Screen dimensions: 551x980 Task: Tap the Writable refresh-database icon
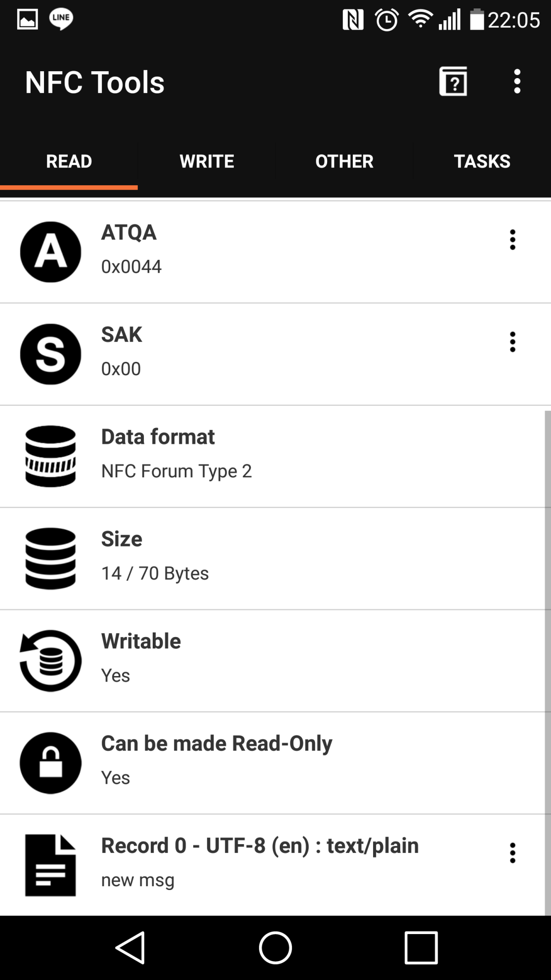pos(50,661)
